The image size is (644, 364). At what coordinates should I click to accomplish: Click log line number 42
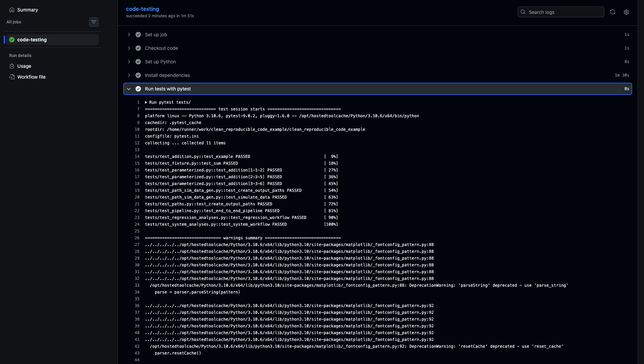point(137,346)
